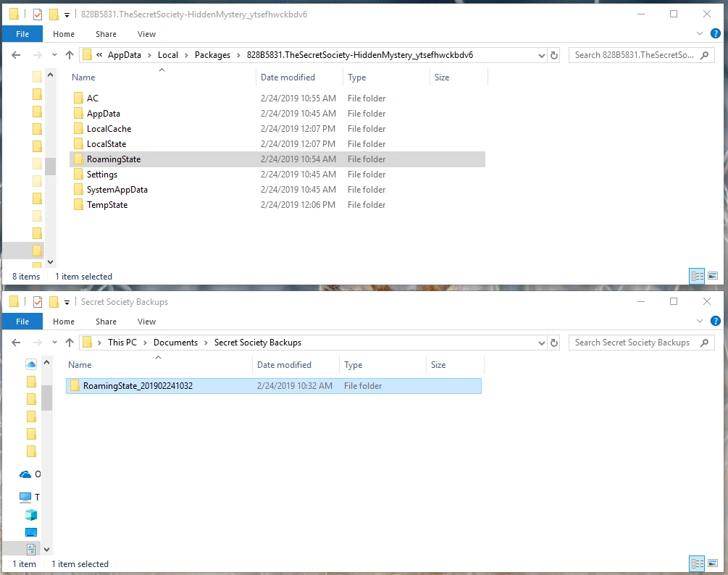
Task: Open Home tab in top Explorer window
Action: click(64, 34)
